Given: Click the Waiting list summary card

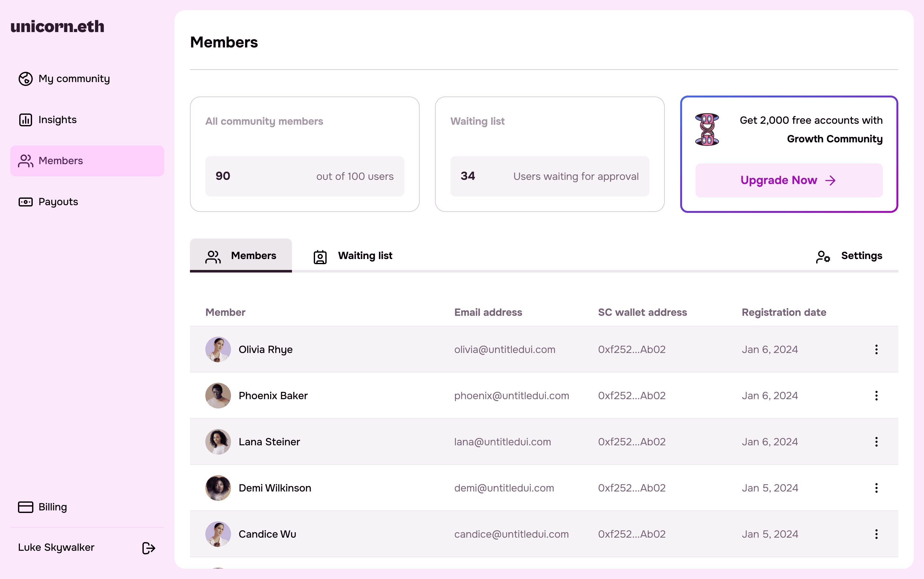Looking at the screenshot, I should click(x=550, y=154).
